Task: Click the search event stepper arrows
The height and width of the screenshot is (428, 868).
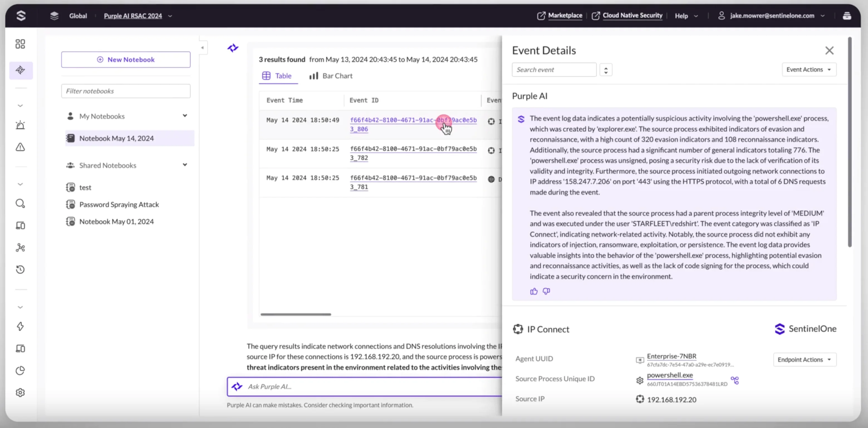Action: tap(606, 70)
